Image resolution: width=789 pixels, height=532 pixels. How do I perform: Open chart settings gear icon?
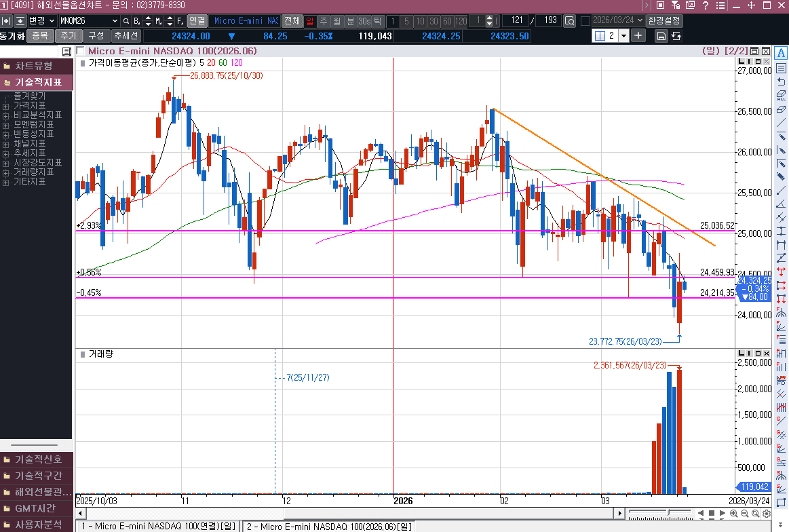coord(767,514)
